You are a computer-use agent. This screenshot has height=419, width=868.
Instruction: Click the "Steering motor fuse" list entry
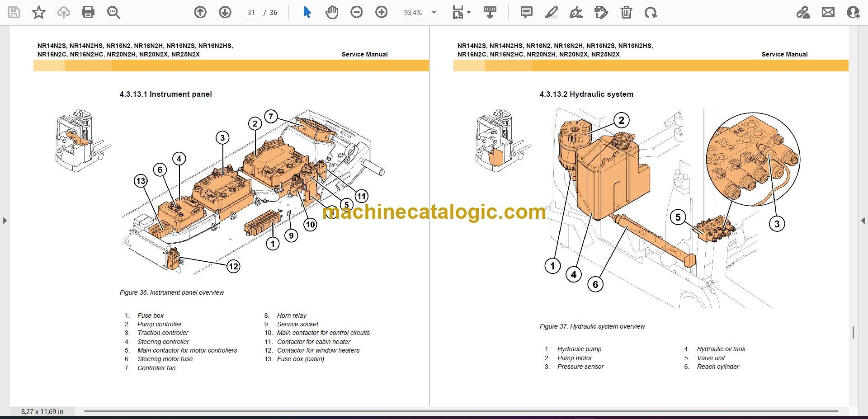[165, 359]
